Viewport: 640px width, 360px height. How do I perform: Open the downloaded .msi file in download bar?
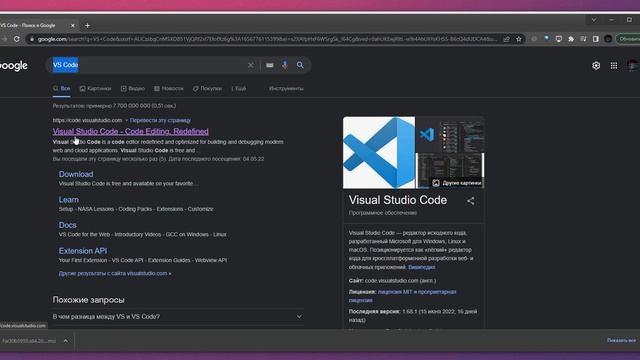coord(29,341)
